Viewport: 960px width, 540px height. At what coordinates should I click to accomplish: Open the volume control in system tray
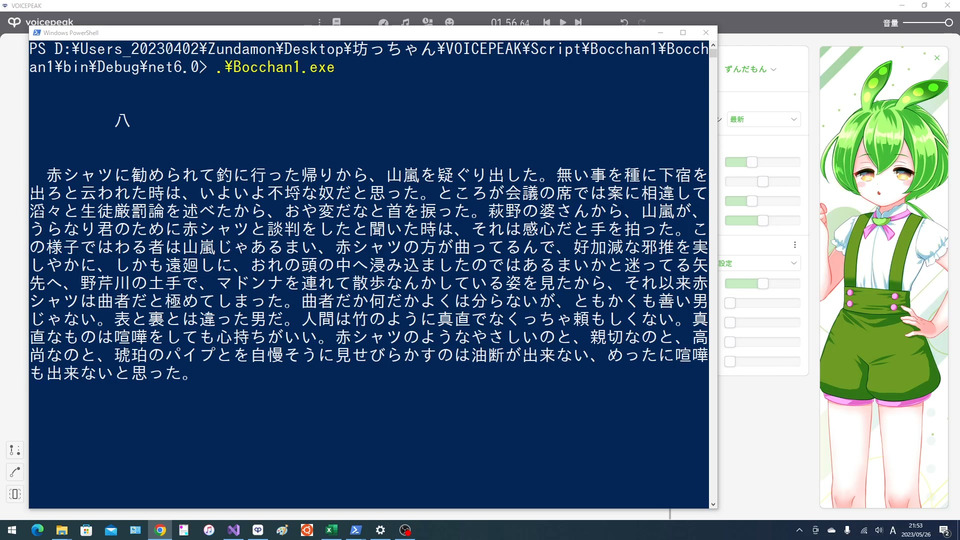point(879,530)
